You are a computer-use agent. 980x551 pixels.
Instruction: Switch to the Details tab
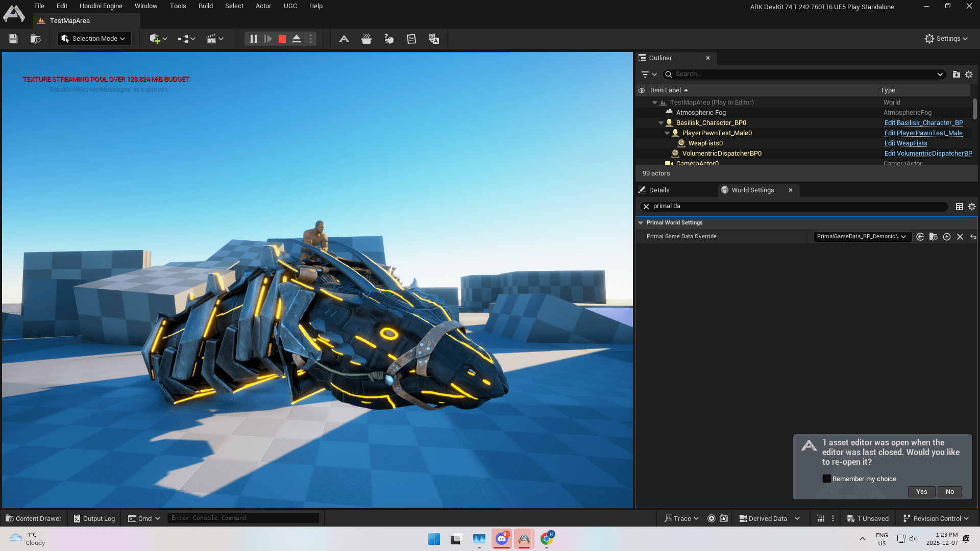pyautogui.click(x=658, y=190)
